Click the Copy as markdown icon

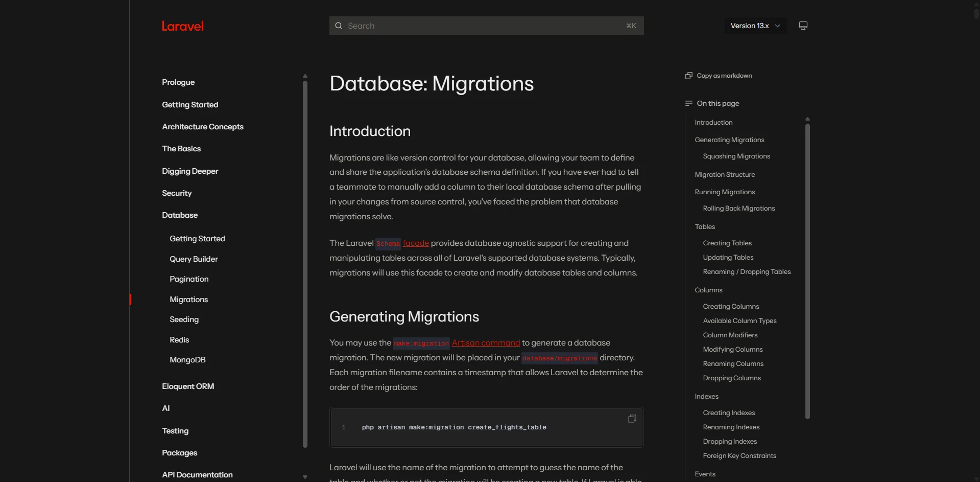click(x=689, y=76)
